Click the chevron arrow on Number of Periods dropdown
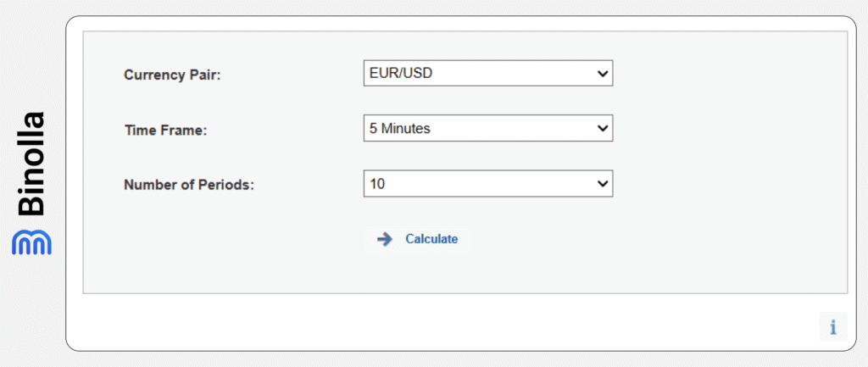 click(603, 183)
